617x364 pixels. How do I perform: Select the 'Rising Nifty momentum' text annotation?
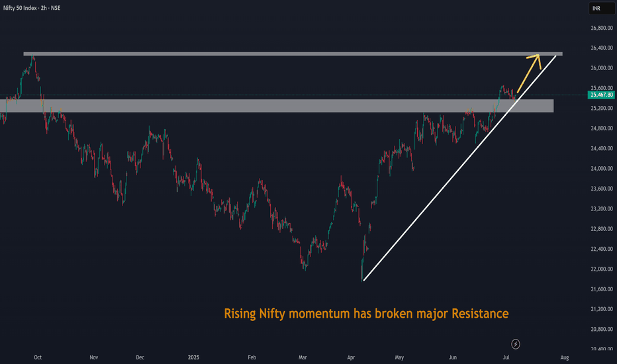[366, 314]
